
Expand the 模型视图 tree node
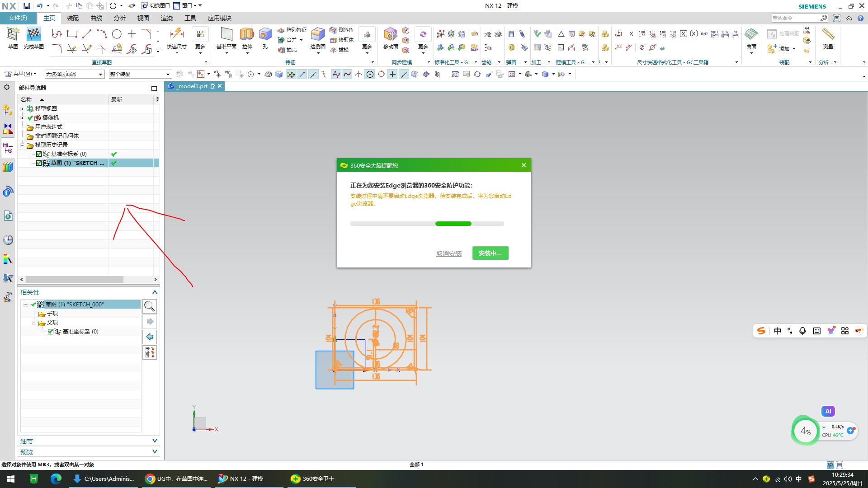pos(22,109)
